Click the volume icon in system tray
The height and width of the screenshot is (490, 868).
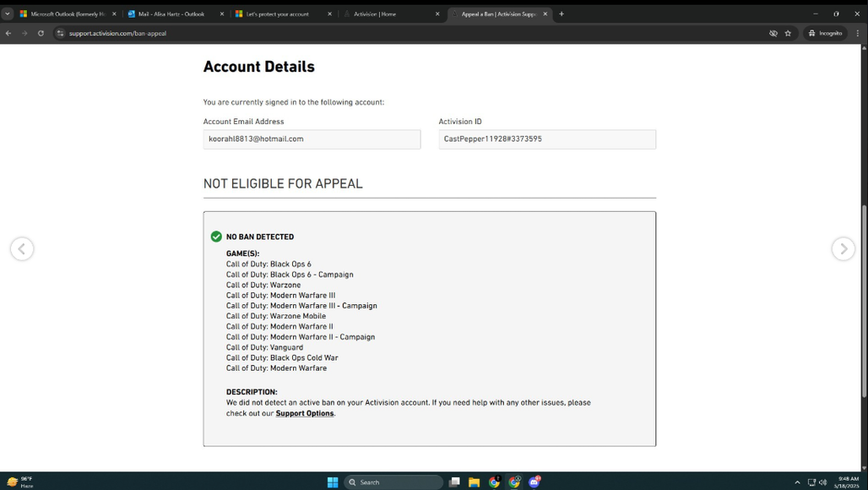coord(822,482)
